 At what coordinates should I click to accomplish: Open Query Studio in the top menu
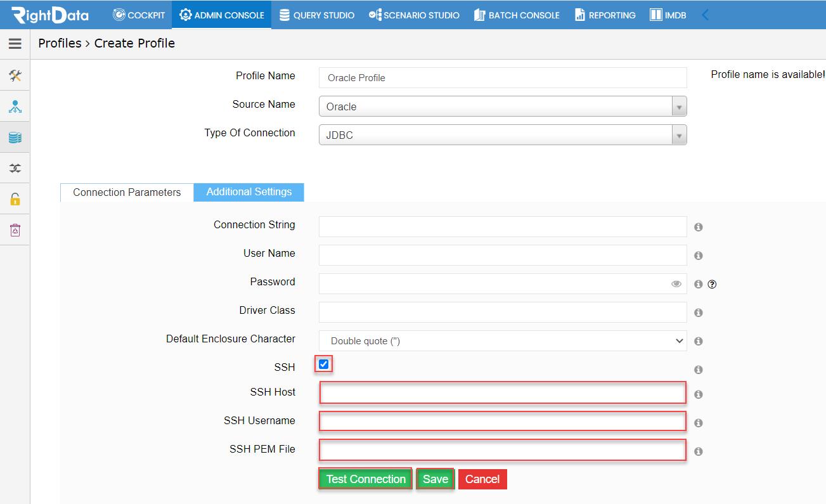(x=317, y=15)
